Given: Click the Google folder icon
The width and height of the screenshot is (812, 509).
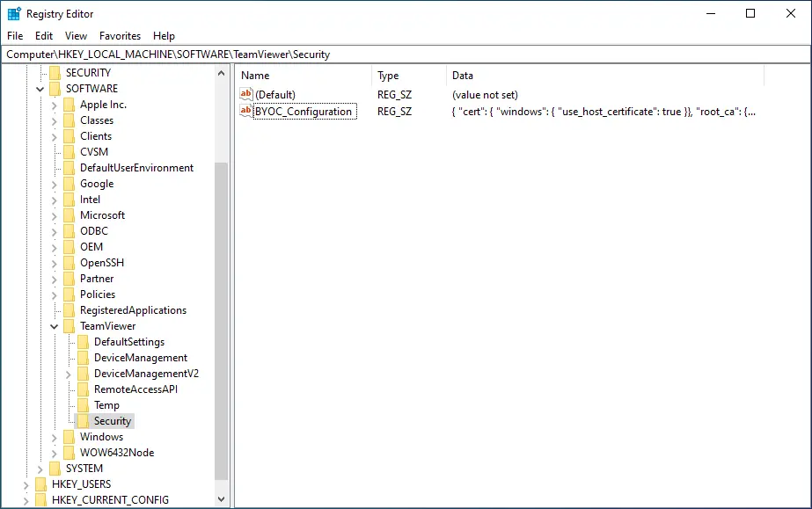Looking at the screenshot, I should click(x=69, y=184).
